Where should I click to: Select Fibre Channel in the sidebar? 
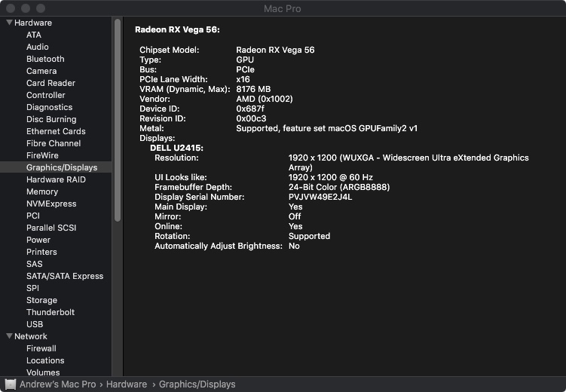tap(54, 143)
